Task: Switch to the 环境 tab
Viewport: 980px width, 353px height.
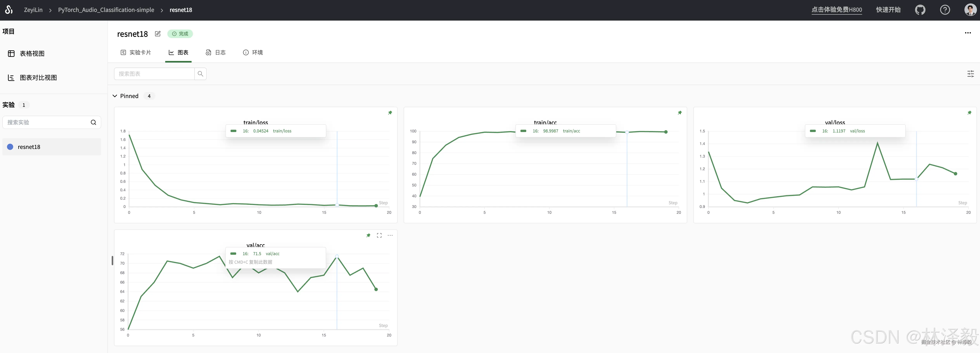Action: (x=253, y=53)
